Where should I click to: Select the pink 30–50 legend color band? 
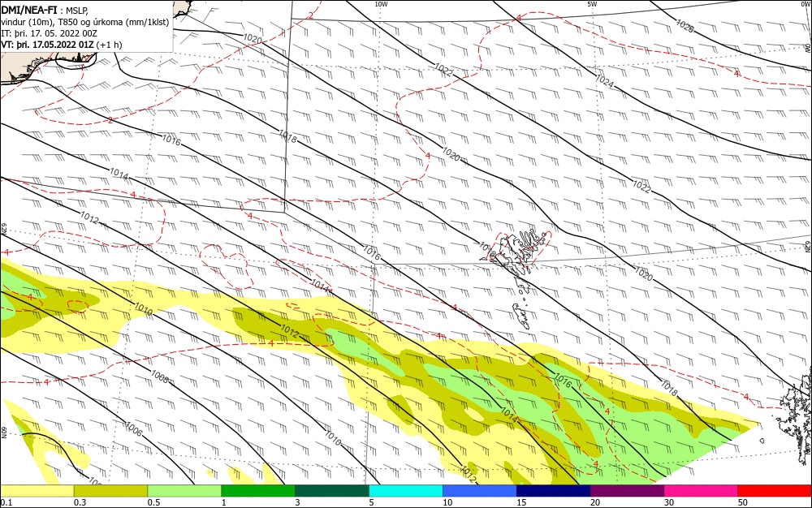tap(702, 491)
